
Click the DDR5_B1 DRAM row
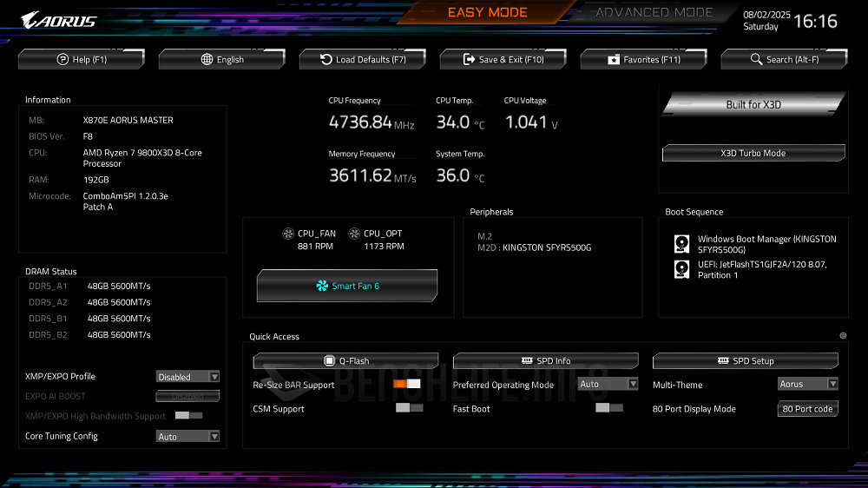point(89,319)
